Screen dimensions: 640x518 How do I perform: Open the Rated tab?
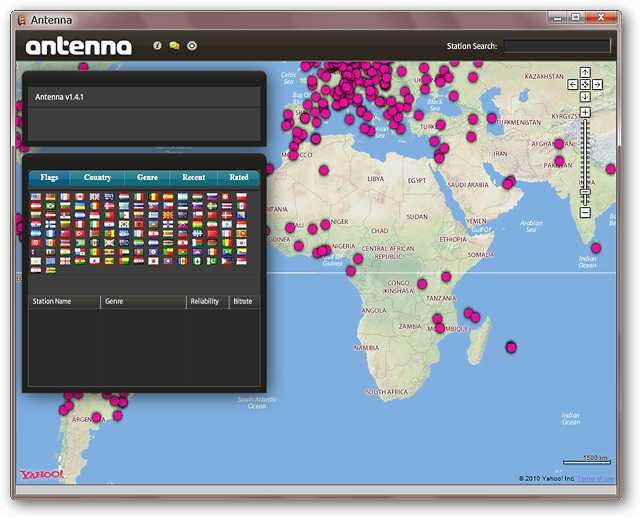point(239,178)
